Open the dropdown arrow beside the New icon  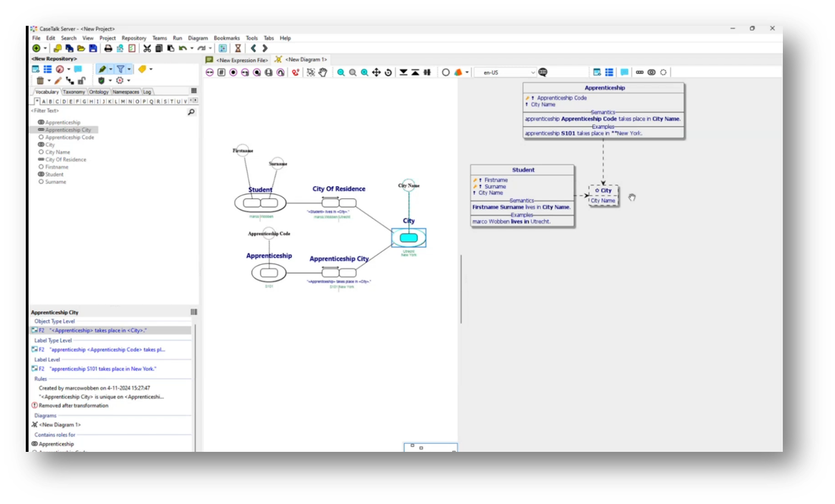(45, 48)
